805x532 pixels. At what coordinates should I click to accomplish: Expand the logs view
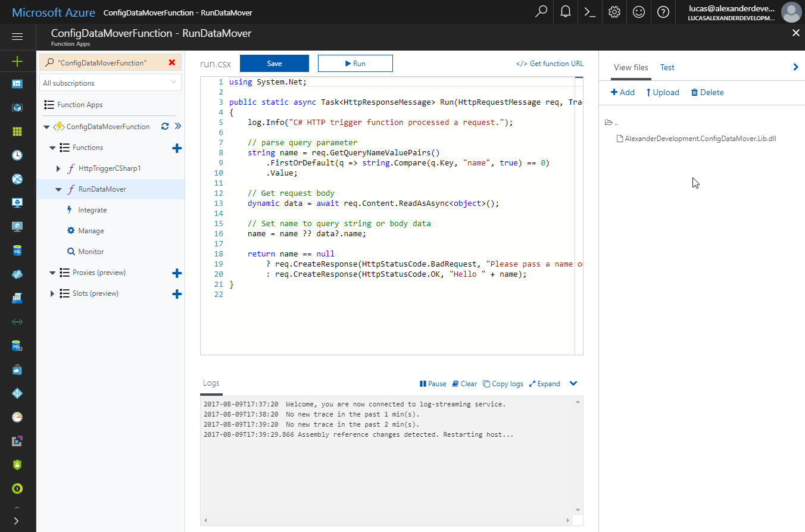545,384
